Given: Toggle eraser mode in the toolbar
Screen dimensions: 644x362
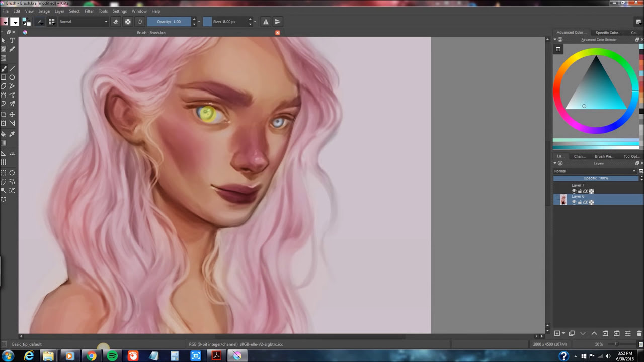Looking at the screenshot, I should coord(116,22).
